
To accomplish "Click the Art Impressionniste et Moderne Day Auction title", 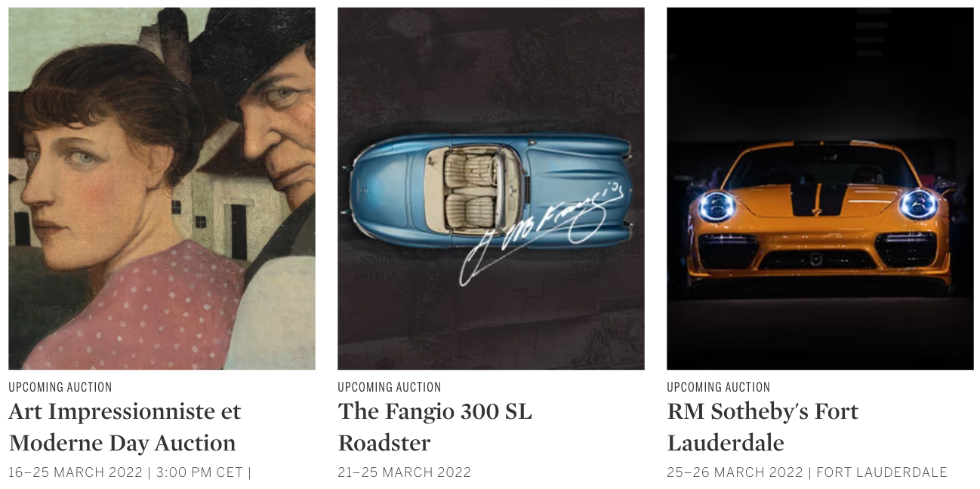I will pyautogui.click(x=125, y=427).
